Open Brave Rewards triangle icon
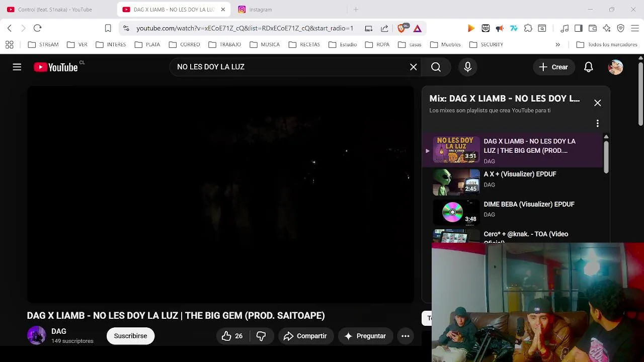 418,28
